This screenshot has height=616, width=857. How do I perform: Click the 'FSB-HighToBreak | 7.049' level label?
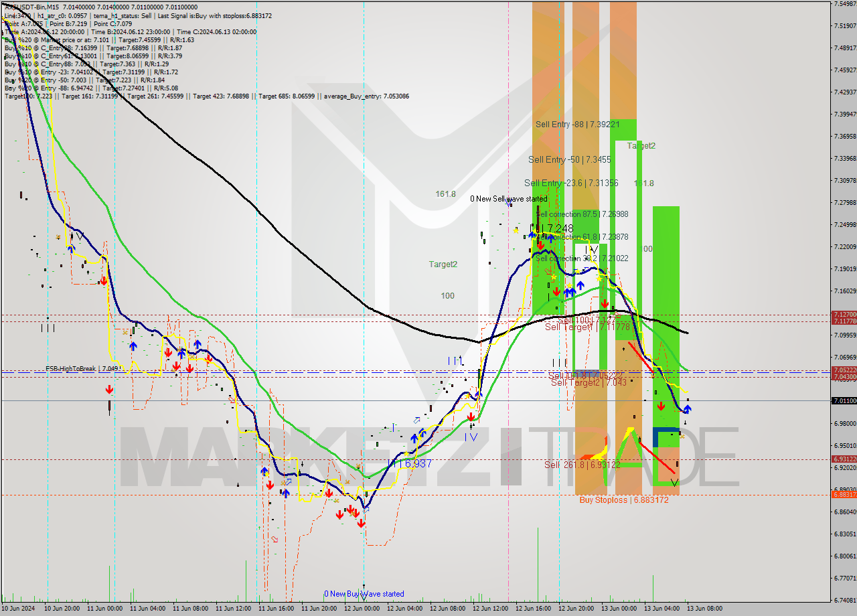click(x=82, y=369)
